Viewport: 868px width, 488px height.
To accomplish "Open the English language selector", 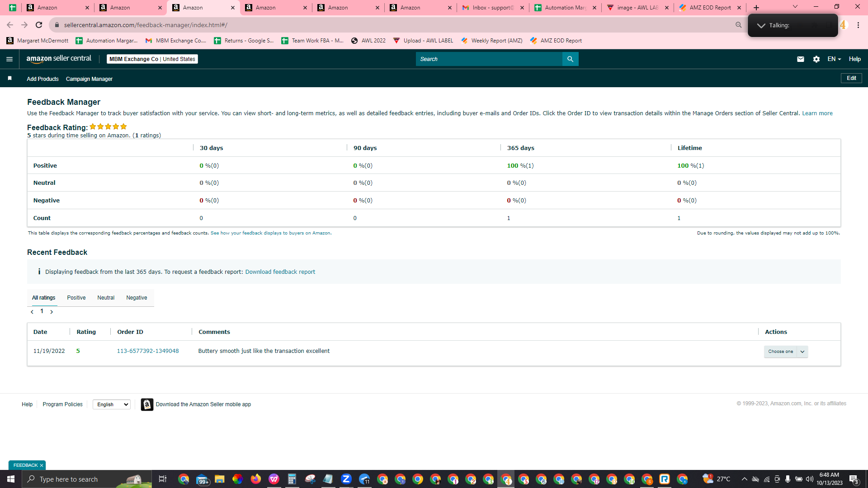I will click(112, 404).
